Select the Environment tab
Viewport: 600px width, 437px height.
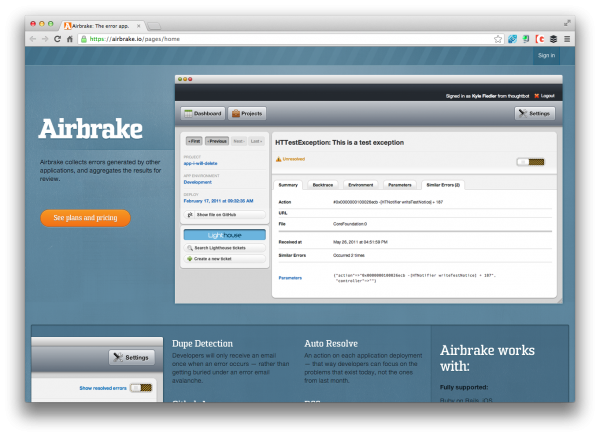[360, 185]
